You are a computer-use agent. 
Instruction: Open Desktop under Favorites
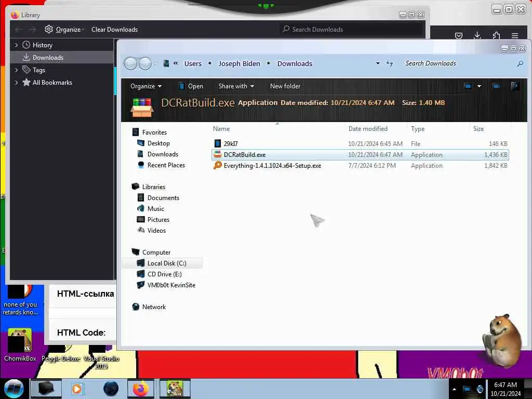coord(158,143)
